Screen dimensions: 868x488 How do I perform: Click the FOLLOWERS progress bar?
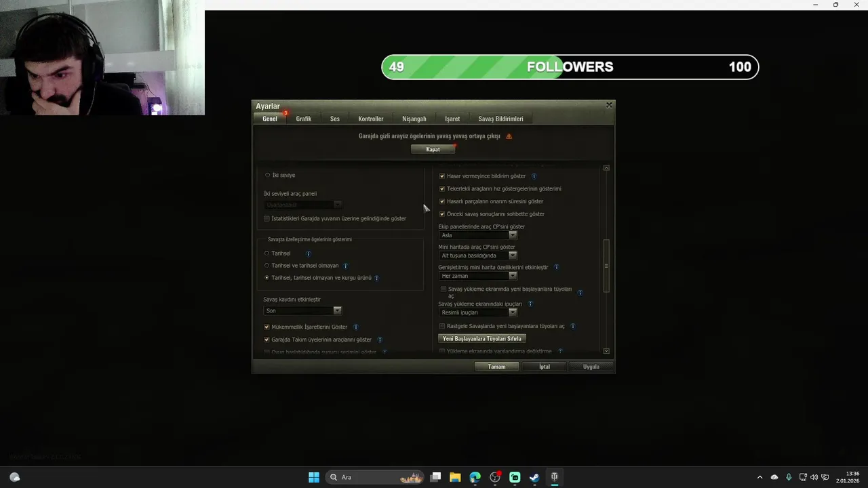click(x=570, y=67)
